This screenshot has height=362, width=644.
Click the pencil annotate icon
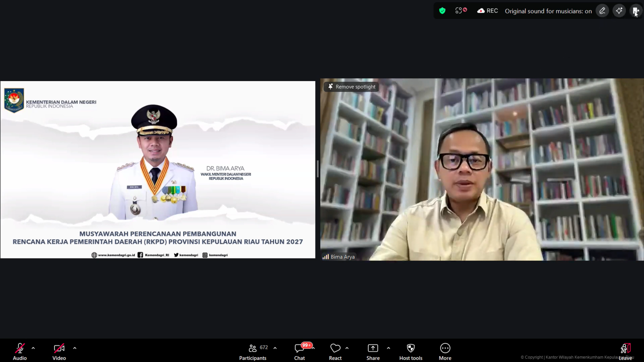(x=602, y=11)
